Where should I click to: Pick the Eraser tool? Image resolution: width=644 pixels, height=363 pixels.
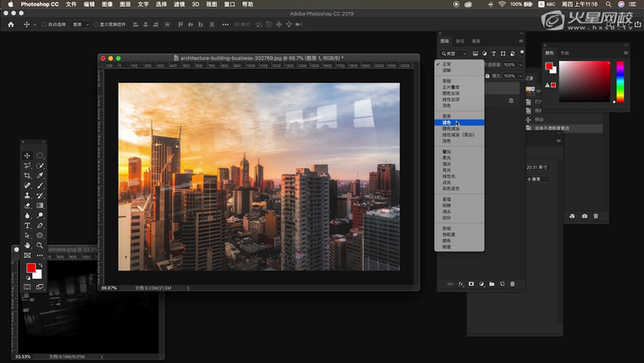(x=27, y=205)
